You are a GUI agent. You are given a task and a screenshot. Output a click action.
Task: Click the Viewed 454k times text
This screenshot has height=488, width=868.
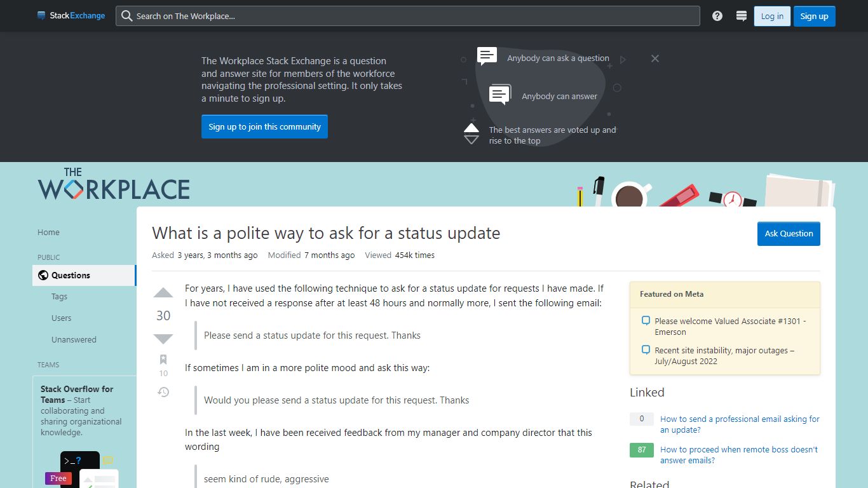[x=400, y=255]
